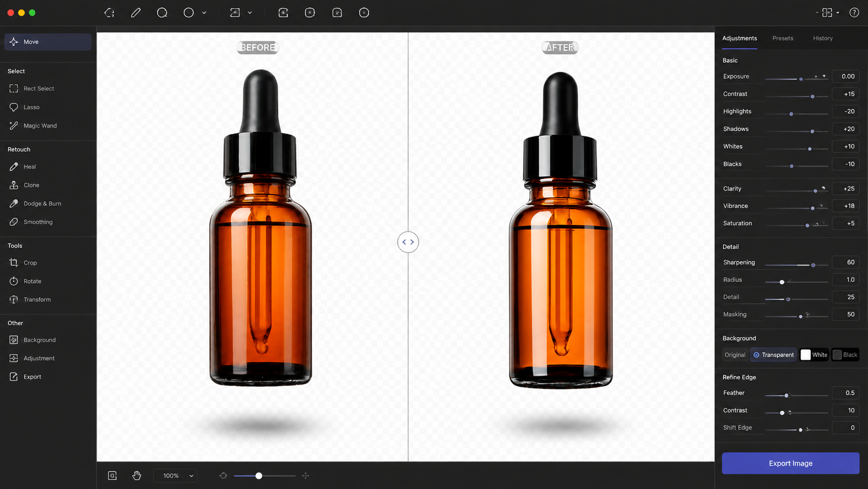
Task: Click the Shadows value field +20
Action: [x=846, y=129]
